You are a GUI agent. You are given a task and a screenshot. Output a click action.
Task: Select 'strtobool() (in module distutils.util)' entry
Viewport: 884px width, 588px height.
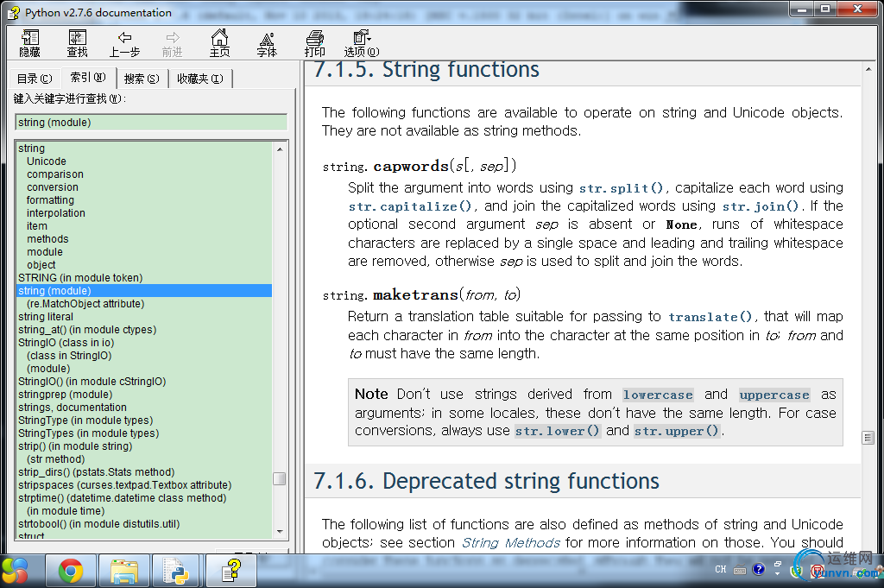(x=99, y=524)
